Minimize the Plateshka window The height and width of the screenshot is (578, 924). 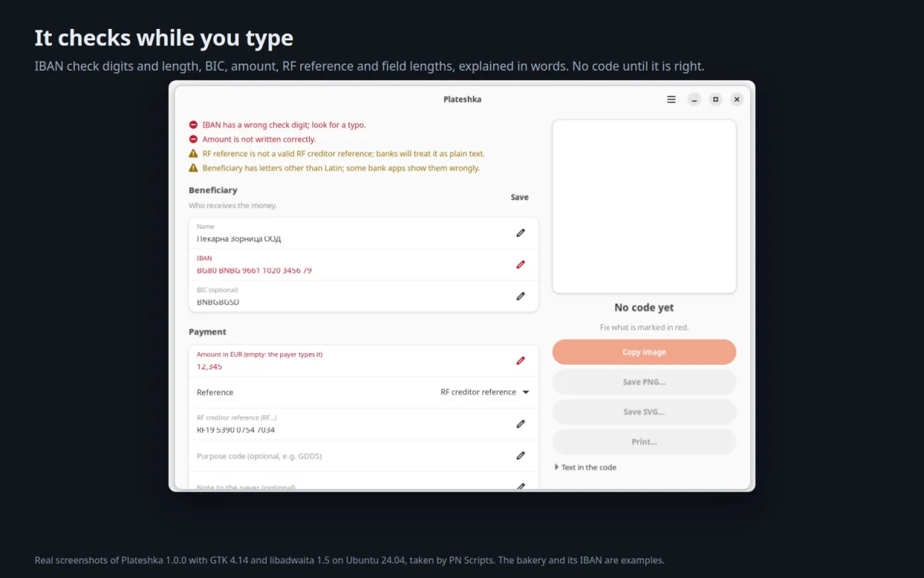[x=694, y=100]
